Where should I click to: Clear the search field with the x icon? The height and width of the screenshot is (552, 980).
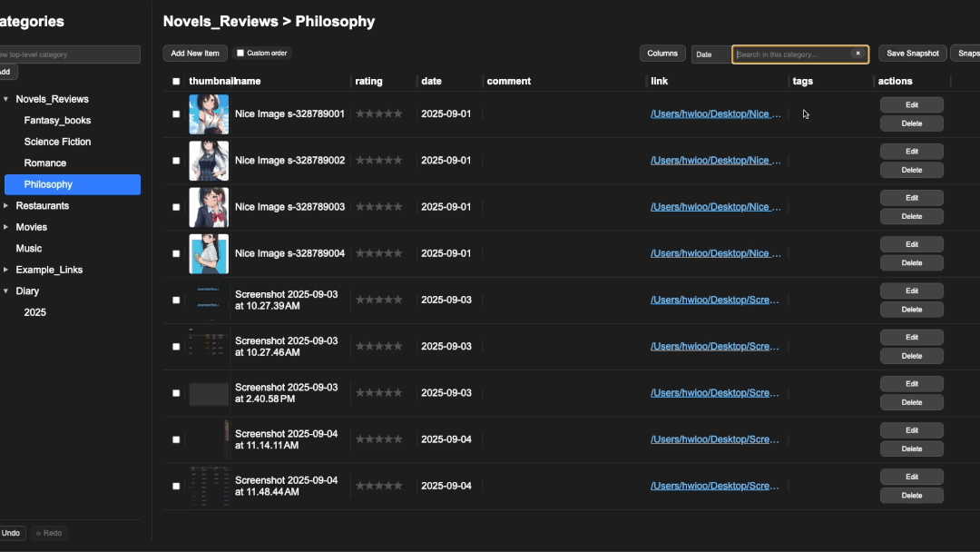(x=857, y=54)
